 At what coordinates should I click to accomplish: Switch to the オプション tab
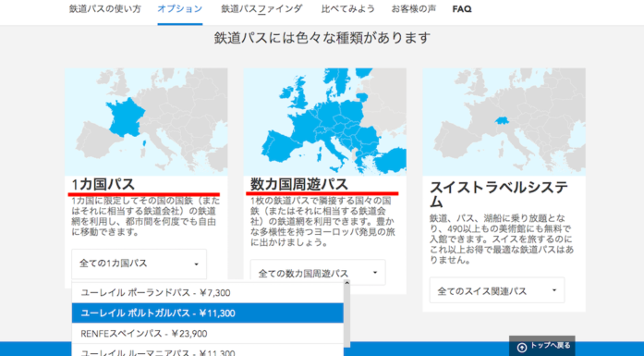180,9
